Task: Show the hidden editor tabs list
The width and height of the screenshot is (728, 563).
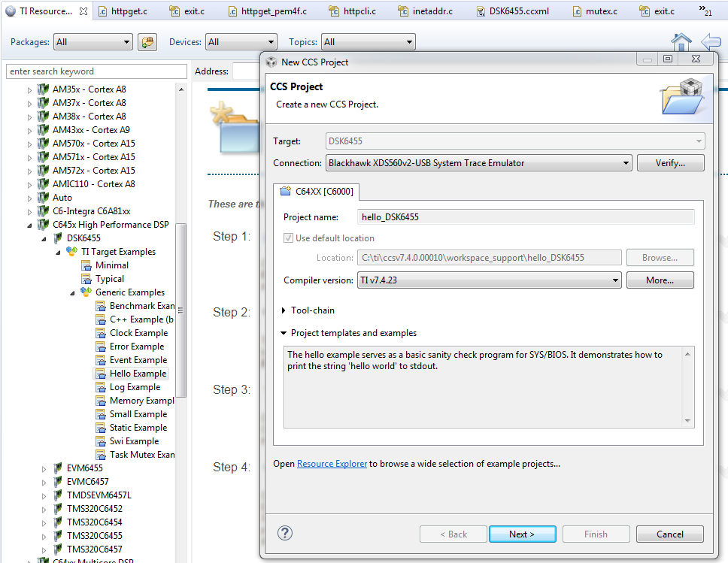Action: (x=705, y=11)
